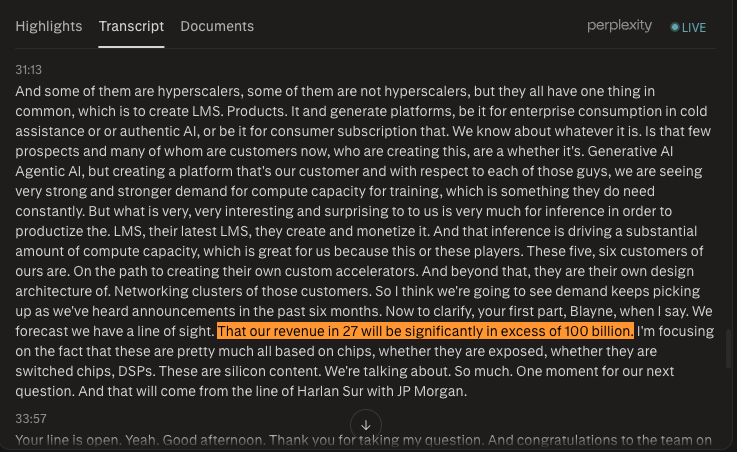This screenshot has height=452, width=737.
Task: Click the LIVE indicator dot
Action: point(674,27)
